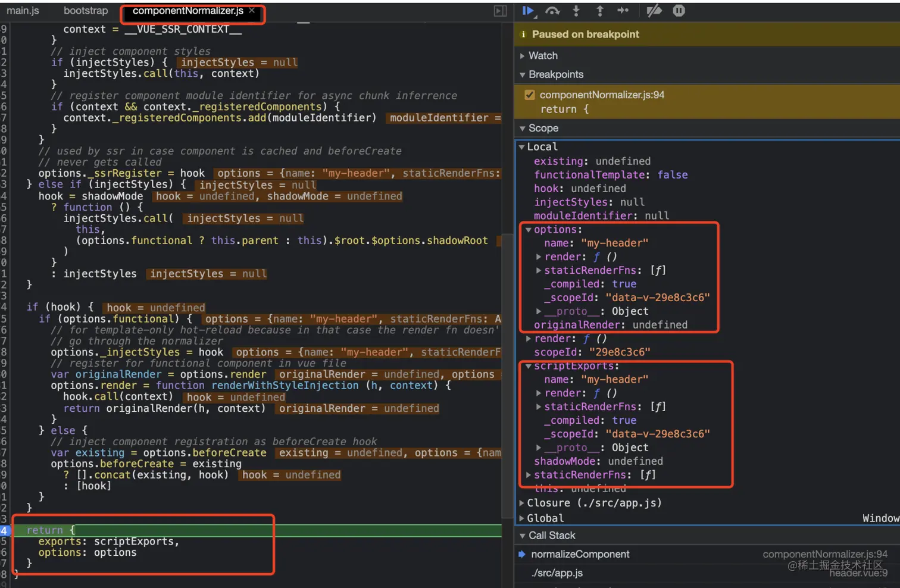
Task: Click _compiled: true under options
Action: (590, 284)
